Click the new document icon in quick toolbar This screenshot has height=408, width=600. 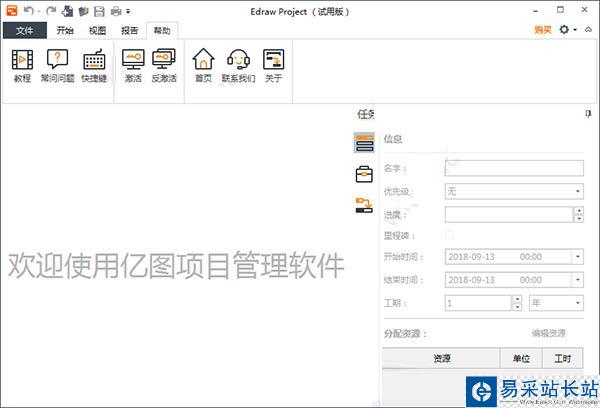pos(67,11)
